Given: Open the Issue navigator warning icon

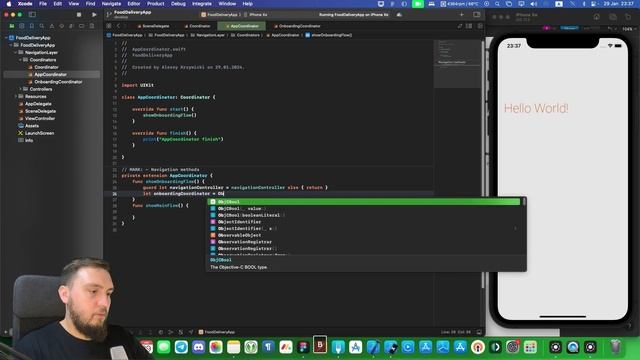Looking at the screenshot, I should click(x=52, y=26).
